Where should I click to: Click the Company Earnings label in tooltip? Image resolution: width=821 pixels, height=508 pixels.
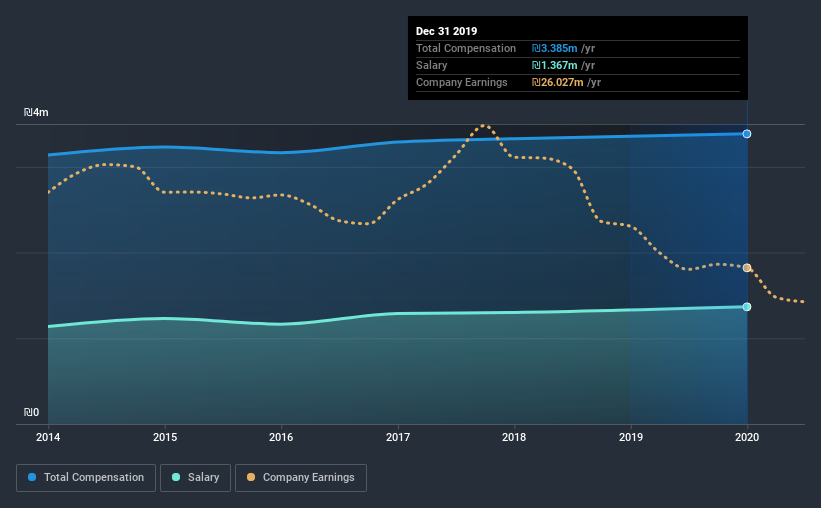[462, 82]
